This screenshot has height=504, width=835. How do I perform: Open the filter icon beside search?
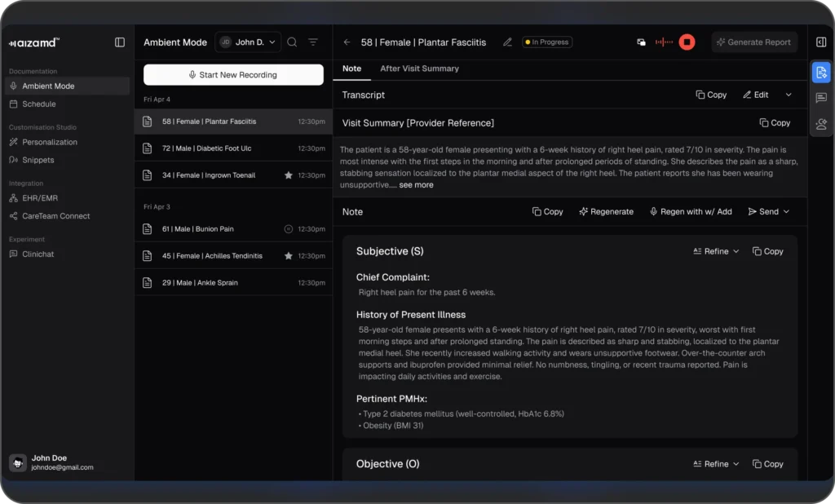click(x=313, y=42)
